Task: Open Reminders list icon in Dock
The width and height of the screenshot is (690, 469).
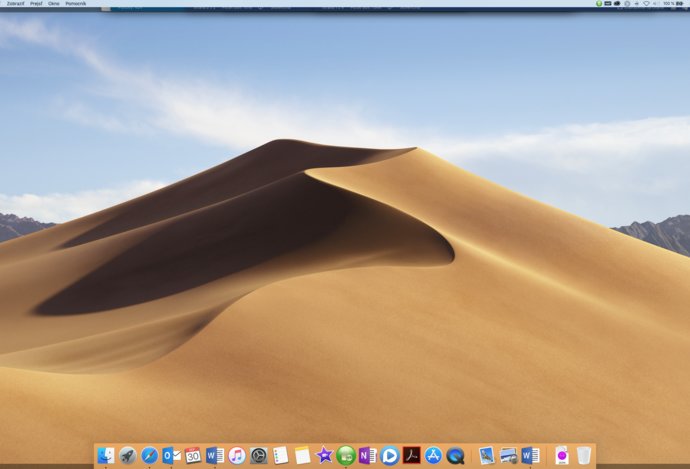Action: (280, 455)
